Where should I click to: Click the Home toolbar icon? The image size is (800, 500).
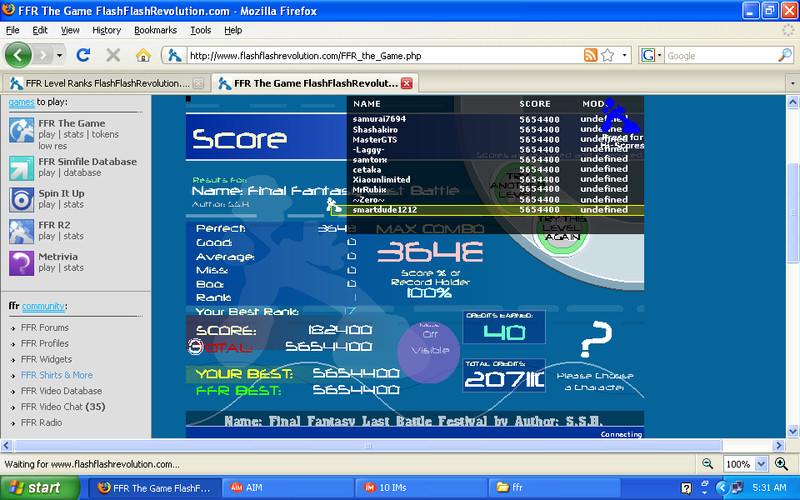(x=143, y=55)
